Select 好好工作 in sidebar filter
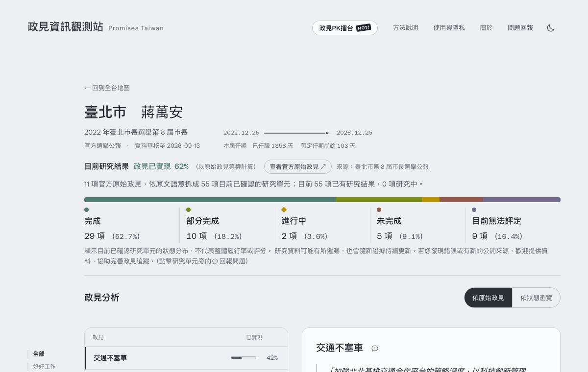Image resolution: width=588 pixels, height=372 pixels. pos(45,366)
